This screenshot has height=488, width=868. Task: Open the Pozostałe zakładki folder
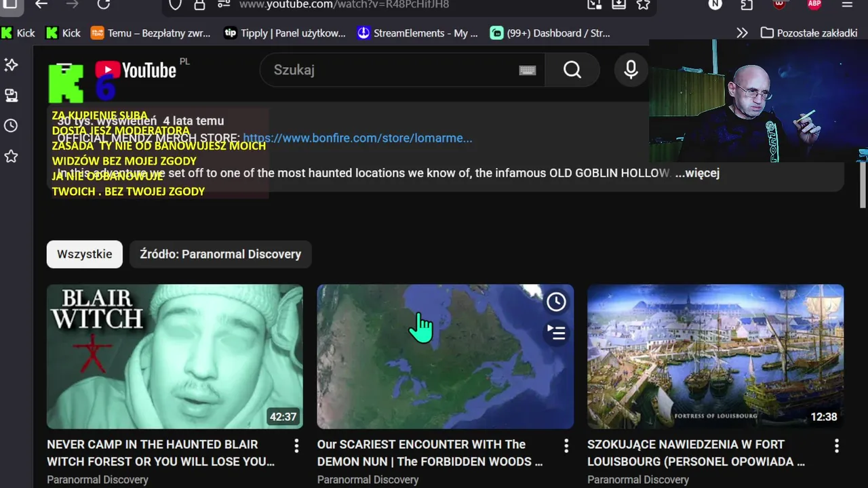(809, 33)
